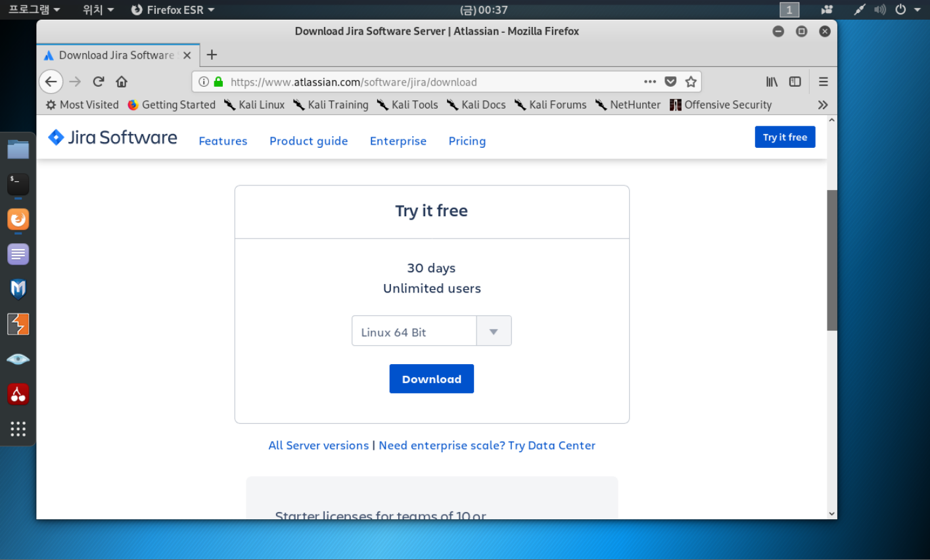Click the pen icon in top bar
The image size is (930, 560).
coord(860,9)
